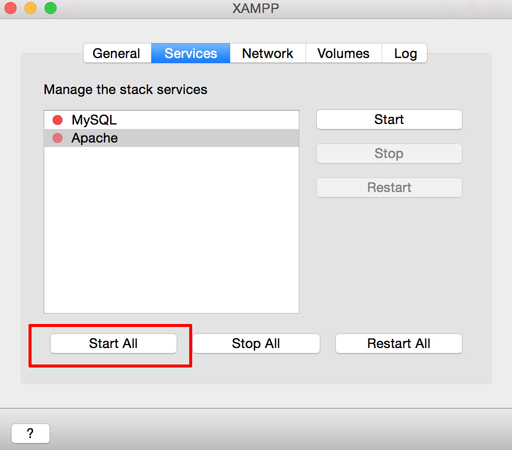Image resolution: width=512 pixels, height=450 pixels.
Task: Select the Apache service row
Action: coord(171,138)
